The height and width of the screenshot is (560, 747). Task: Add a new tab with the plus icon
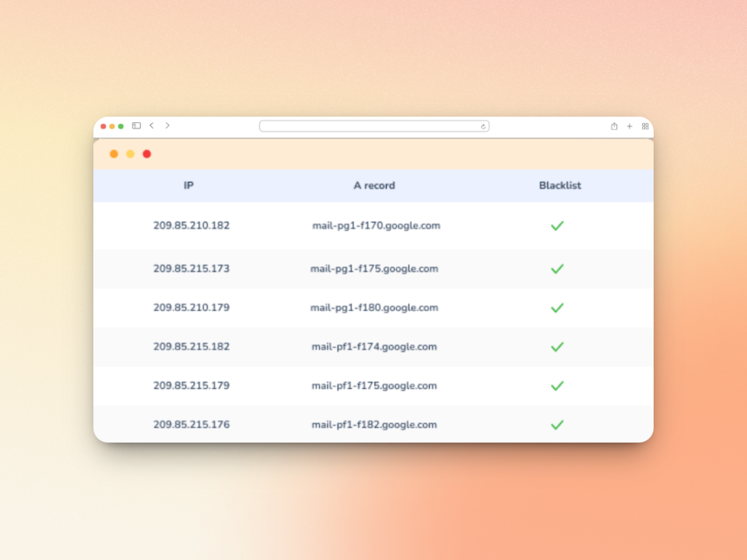[630, 126]
